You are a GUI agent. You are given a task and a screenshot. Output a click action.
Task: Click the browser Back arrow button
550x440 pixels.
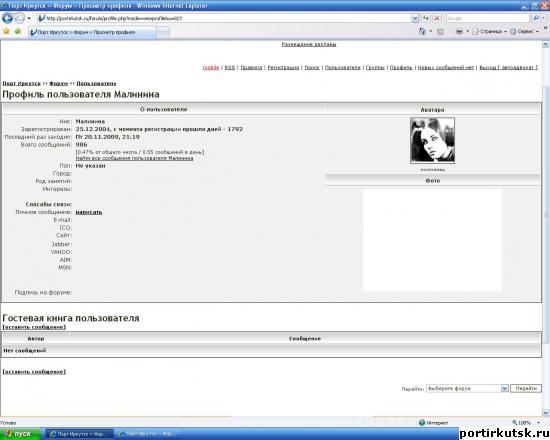pyautogui.click(x=7, y=18)
